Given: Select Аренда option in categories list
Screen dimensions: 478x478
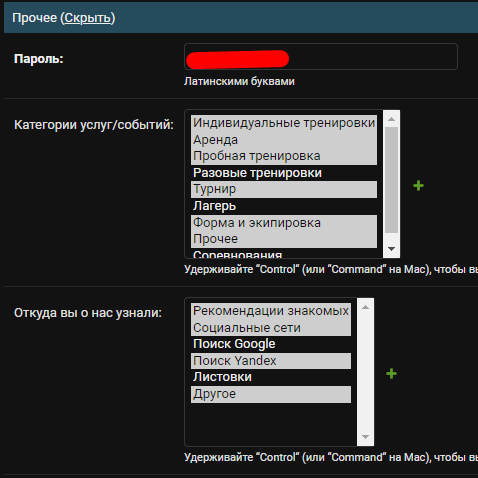Looking at the screenshot, I should click(x=284, y=140).
